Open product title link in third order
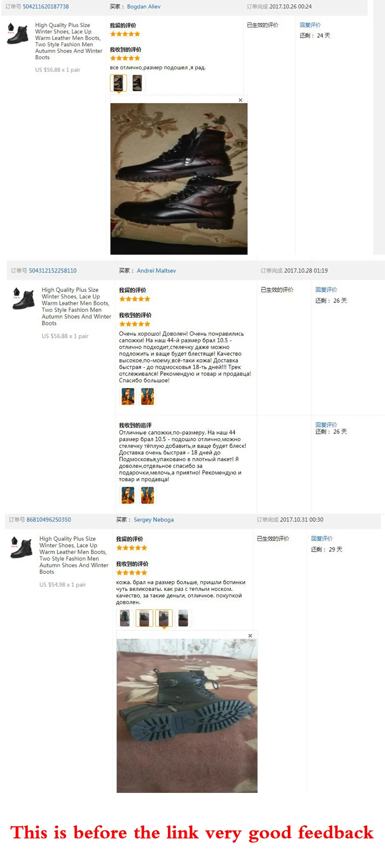This screenshot has height=868, width=385. (74, 555)
